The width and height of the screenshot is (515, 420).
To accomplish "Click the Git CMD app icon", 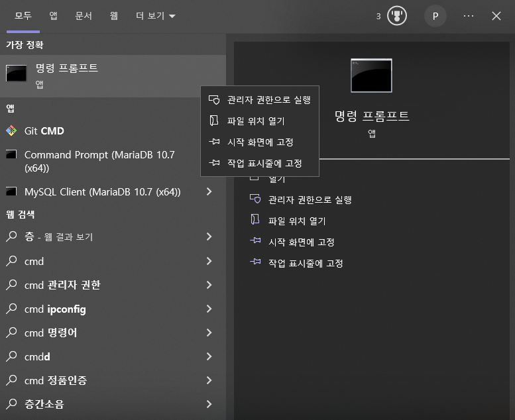I will click(x=11, y=131).
